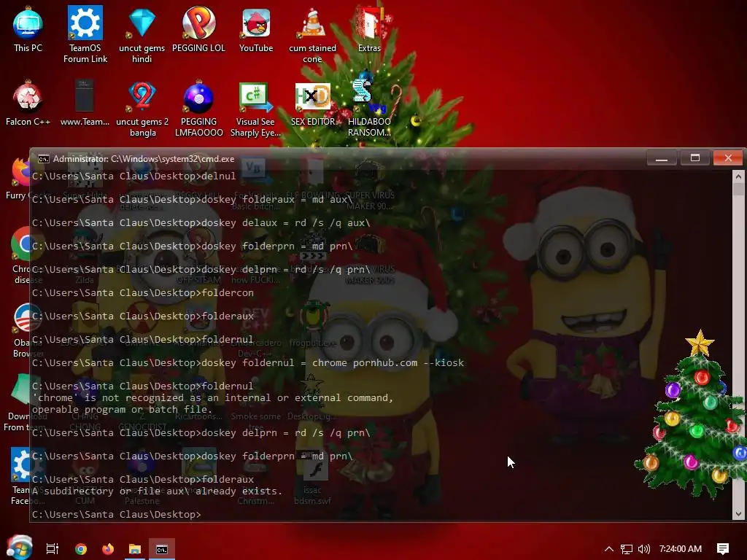The height and width of the screenshot is (560, 747).
Task: Click the cmd.exe title bar icon
Action: [43, 159]
